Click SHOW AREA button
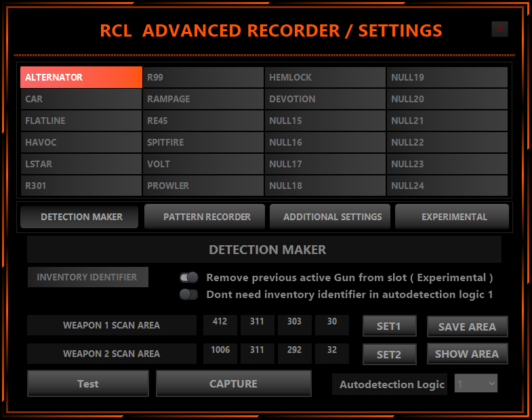The width and height of the screenshot is (532, 420). [x=467, y=354]
